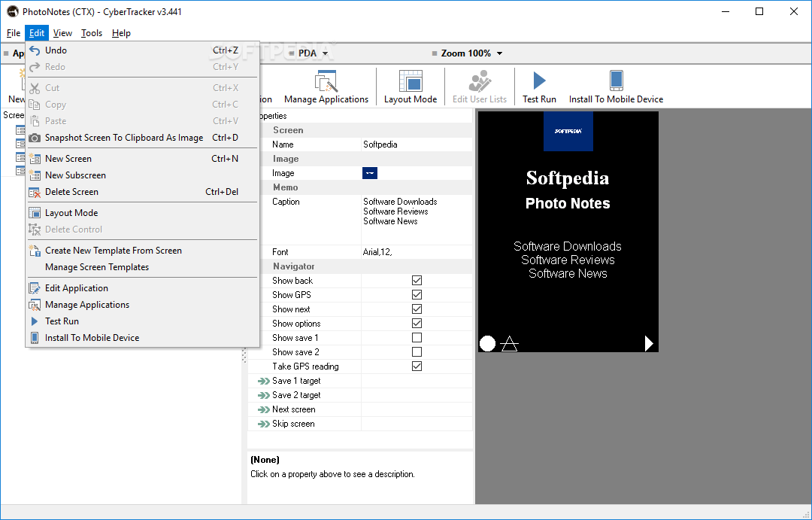
Task: Click the Software Downloads preview caption text
Action: 568,246
